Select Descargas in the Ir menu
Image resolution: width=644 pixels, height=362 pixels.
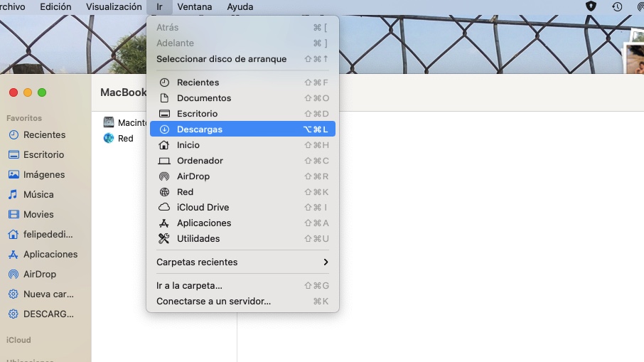[x=242, y=129]
